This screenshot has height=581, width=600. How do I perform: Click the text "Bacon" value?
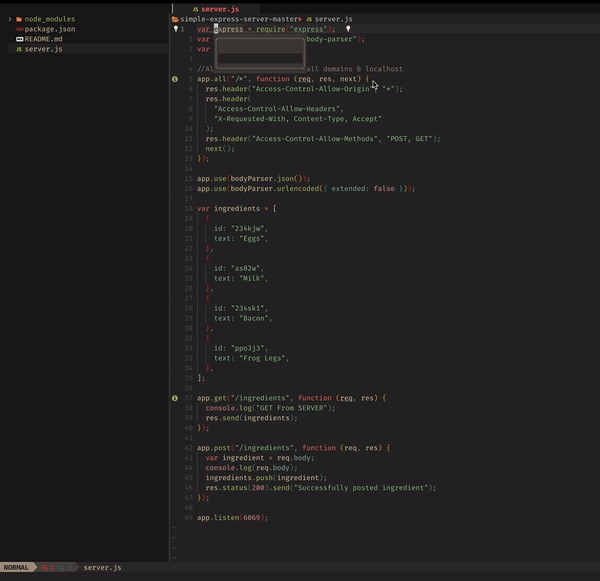coord(254,318)
